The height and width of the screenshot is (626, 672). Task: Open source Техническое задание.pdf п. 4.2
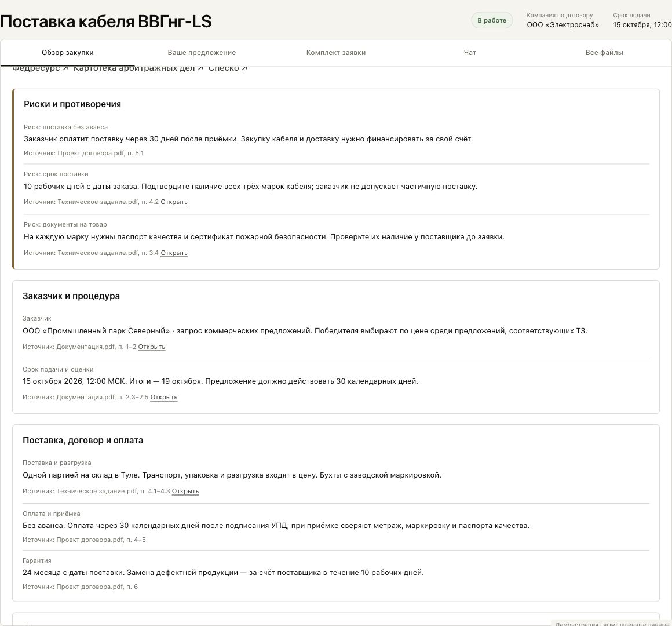click(x=174, y=202)
